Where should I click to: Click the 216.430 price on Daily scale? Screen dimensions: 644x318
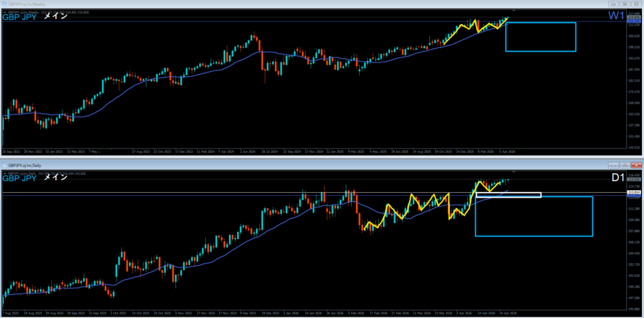click(633, 175)
